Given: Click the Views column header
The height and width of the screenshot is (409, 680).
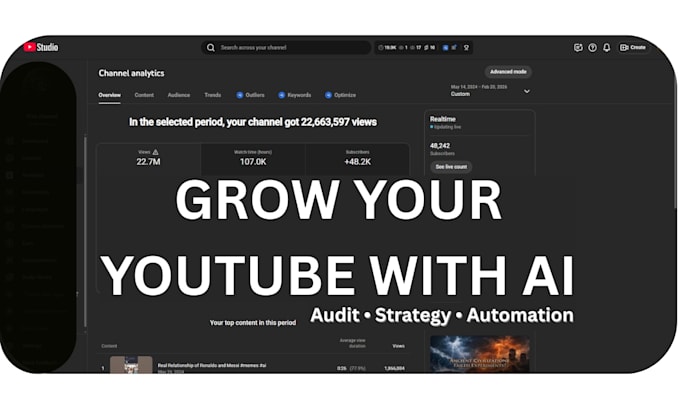Looking at the screenshot, I should pos(399,346).
